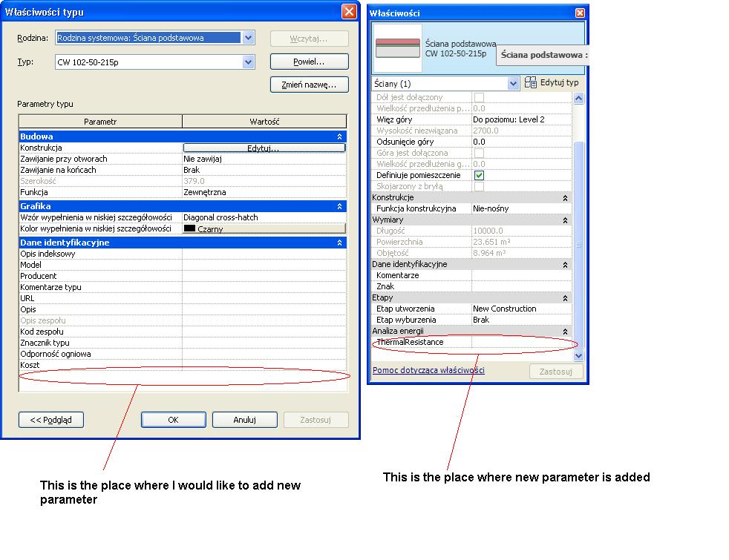Collapse the Grafika parameter group
This screenshot has width=729, height=560.
(339, 206)
